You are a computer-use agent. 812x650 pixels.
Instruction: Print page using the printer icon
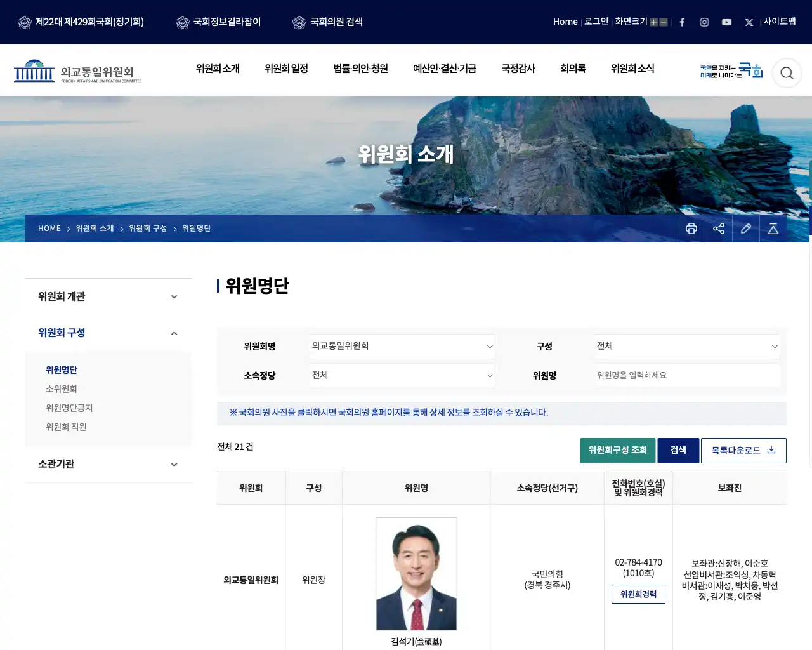tap(691, 229)
